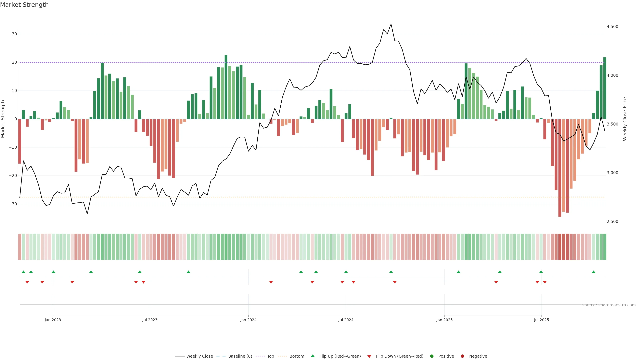Toggle the Top dotted line legend entry

(x=270, y=356)
